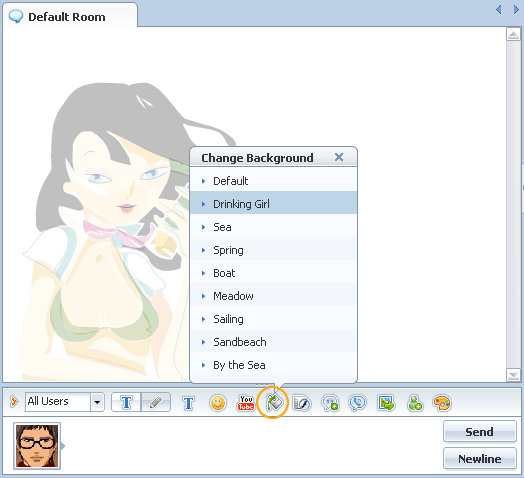524x478 pixels.
Task: Open the color palette skin icon
Action: click(x=442, y=403)
